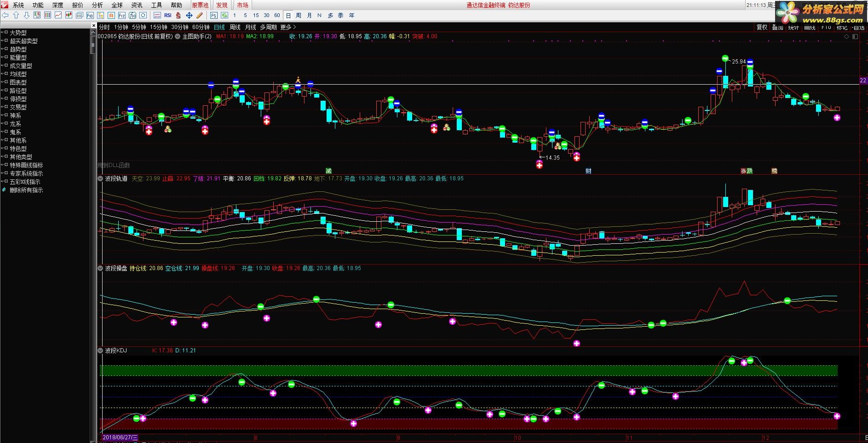Select the 1-minute period toggle
Image resolution: width=868 pixels, height=443 pixels.
(235, 15)
